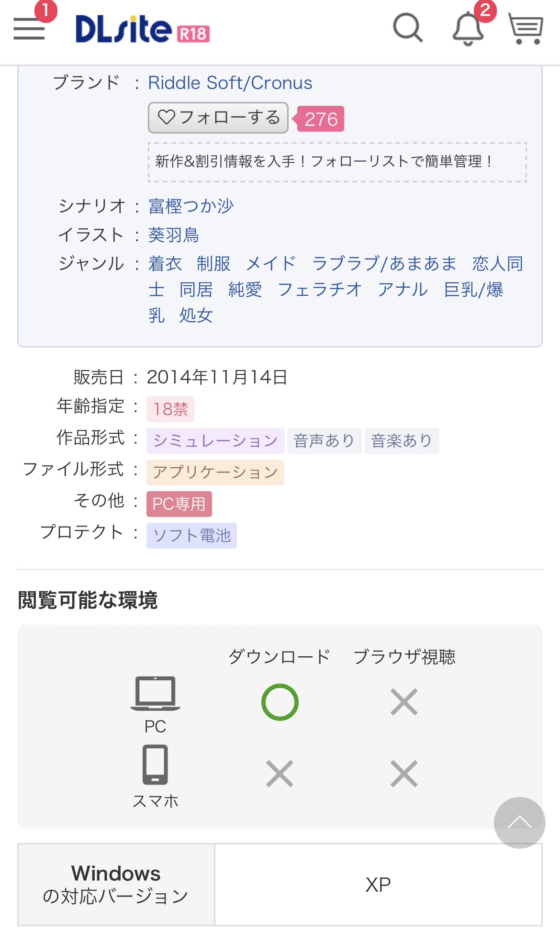Click the アプリケーション file format tag
This screenshot has height=932, width=560.
click(215, 472)
